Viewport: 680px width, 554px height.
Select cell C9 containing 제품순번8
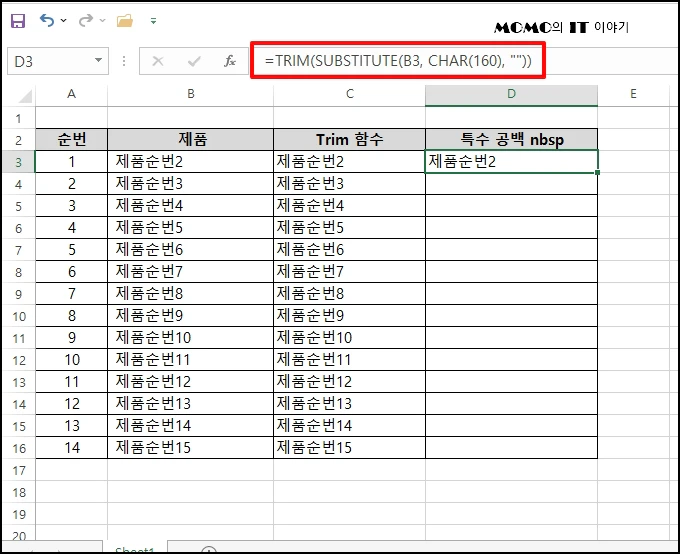coord(350,294)
